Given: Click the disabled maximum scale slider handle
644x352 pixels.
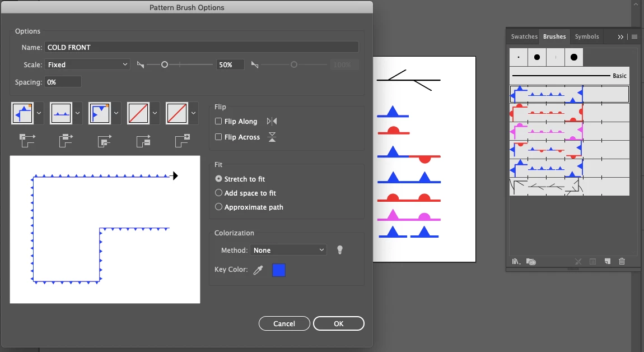Looking at the screenshot, I should tap(293, 64).
